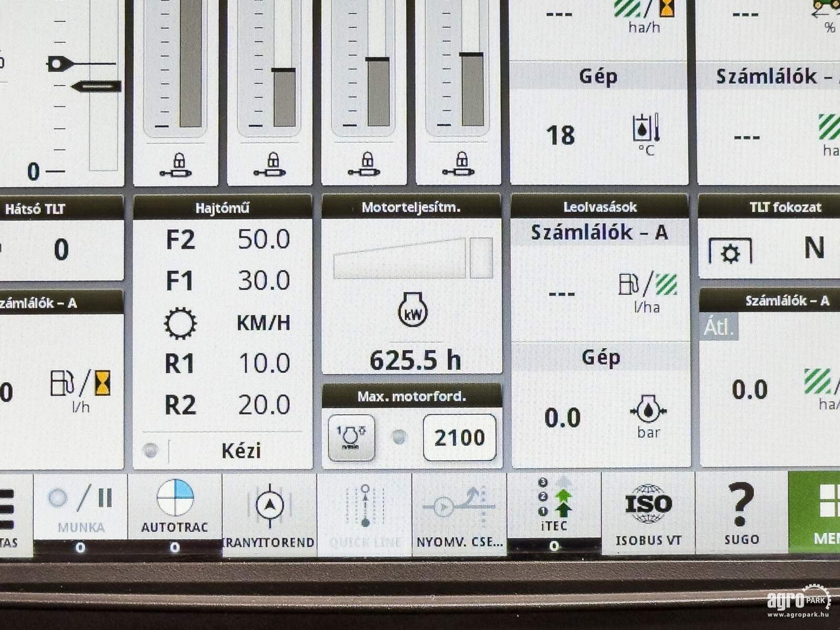Open the AutoTrac guidance shortcut
This screenshot has height=630, width=840.
(175, 507)
